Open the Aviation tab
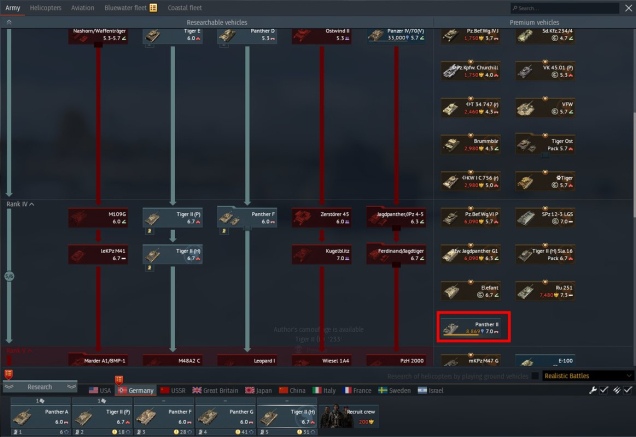The image size is (636, 437). point(83,7)
